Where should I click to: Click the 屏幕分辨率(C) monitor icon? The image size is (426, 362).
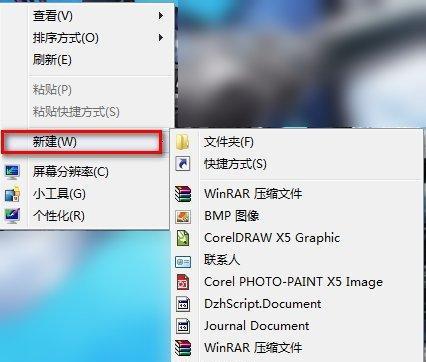pos(13,172)
